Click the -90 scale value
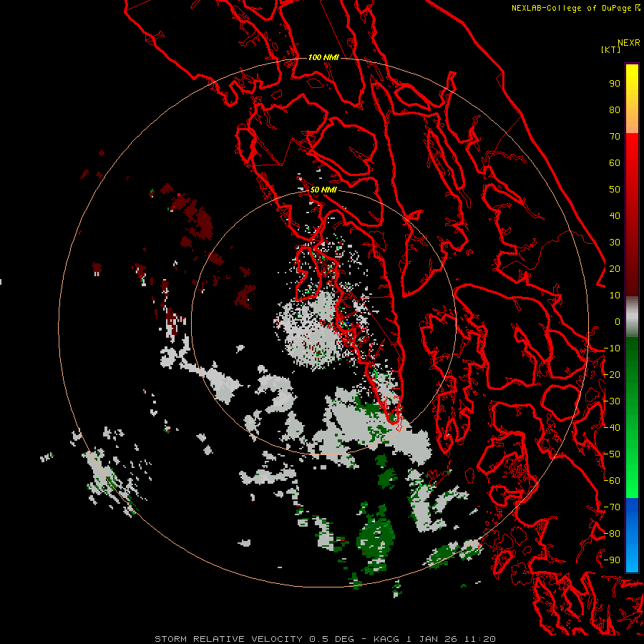The image size is (644, 644). (x=612, y=560)
